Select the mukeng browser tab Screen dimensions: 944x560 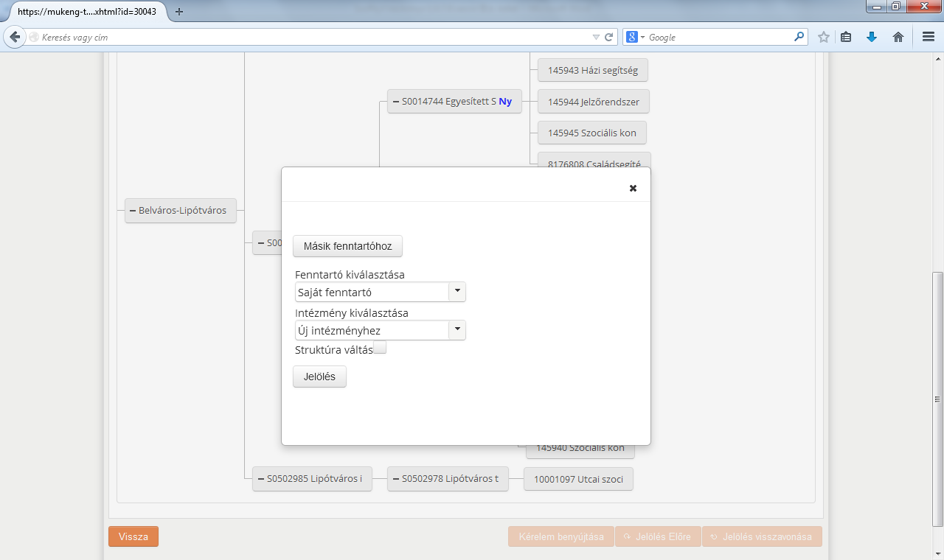coord(87,12)
